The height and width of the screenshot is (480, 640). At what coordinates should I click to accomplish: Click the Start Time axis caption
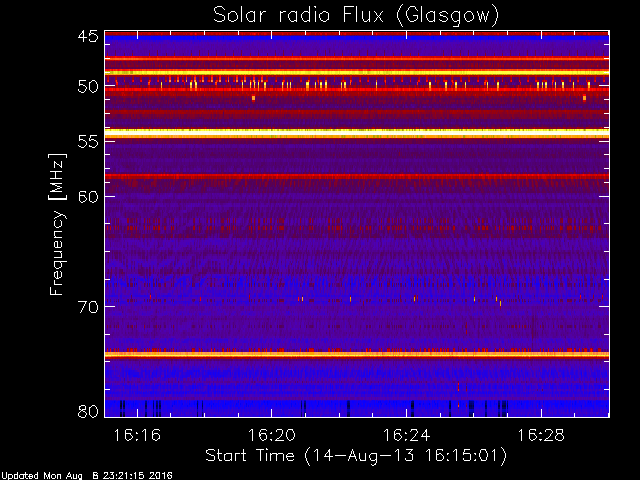[356, 456]
